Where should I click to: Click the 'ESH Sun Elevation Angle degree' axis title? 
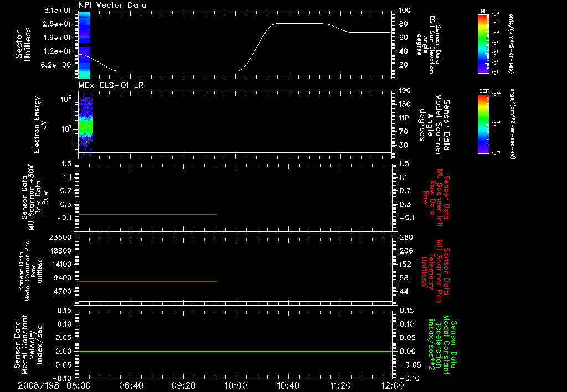(428, 44)
